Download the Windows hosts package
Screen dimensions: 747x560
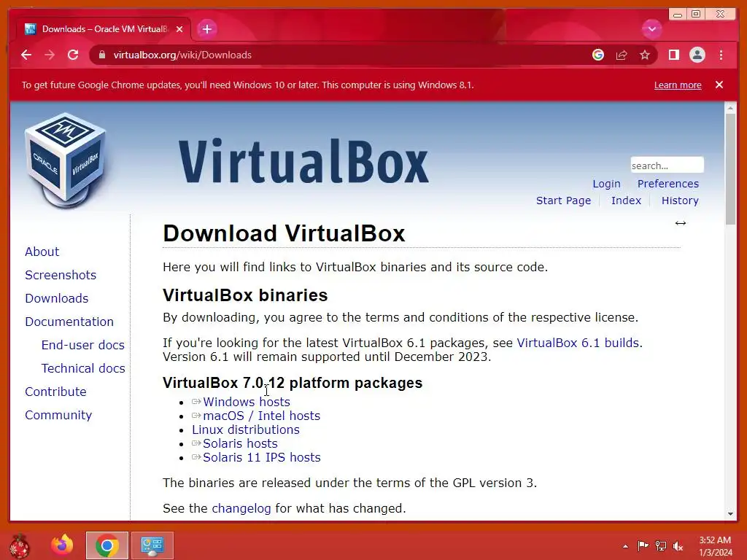pyautogui.click(x=247, y=402)
